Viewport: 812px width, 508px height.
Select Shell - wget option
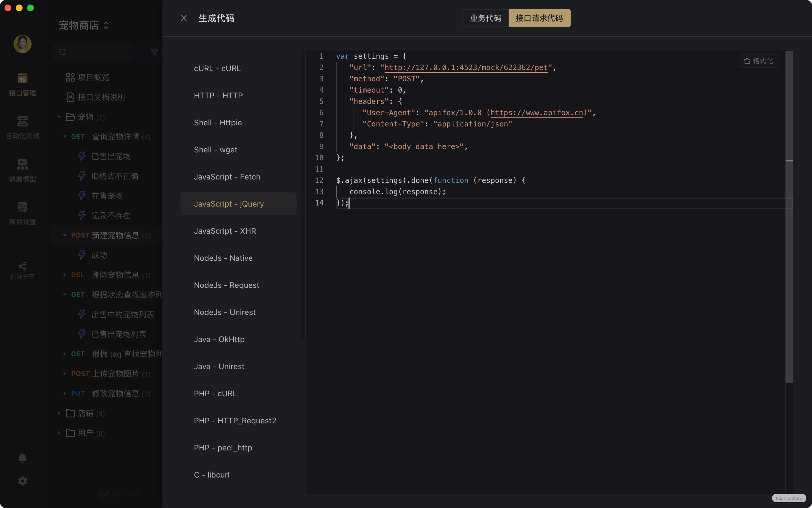pyautogui.click(x=238, y=150)
